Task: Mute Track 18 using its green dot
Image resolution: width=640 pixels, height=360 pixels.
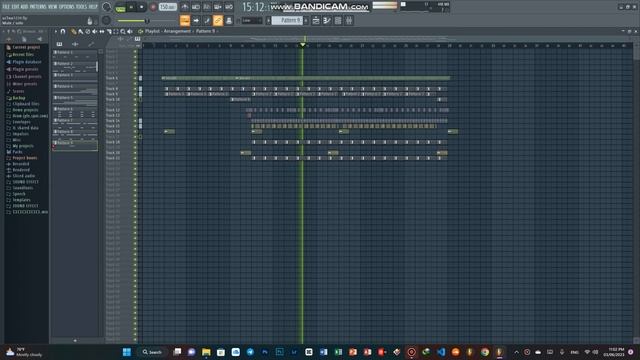Action: [x=135, y=142]
